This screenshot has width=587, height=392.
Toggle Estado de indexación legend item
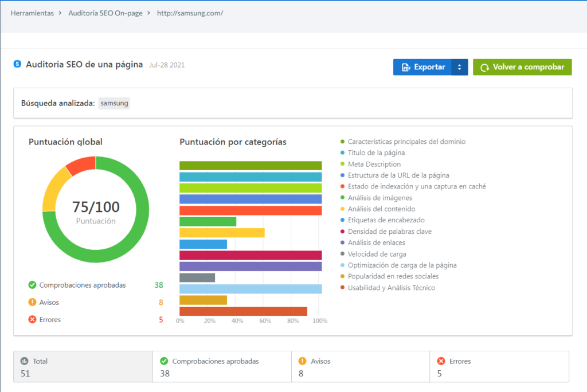[x=413, y=186]
